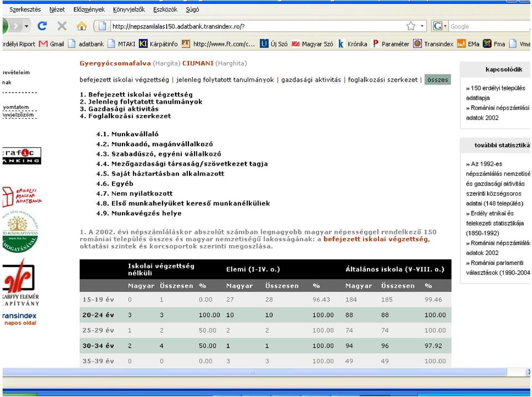This screenshot has width=532, height=397.
Task: Open the EMa bookmark
Action: point(468,44)
